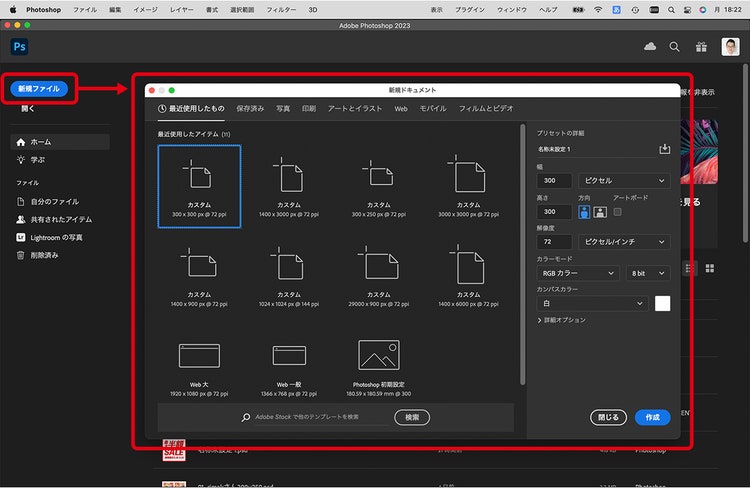
Task: Click the Photoshop Ps home logo
Action: pos(20,46)
